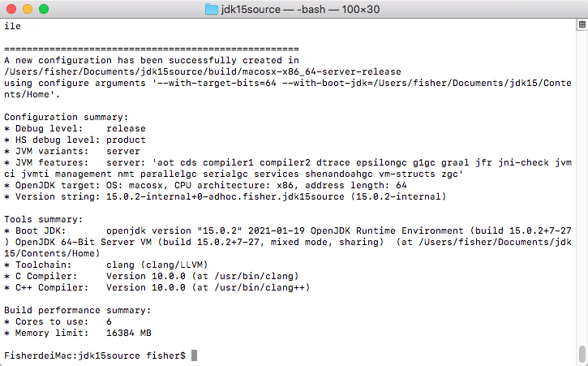Click the FisherdeiMac:jdk15source prompt text
Image resolution: width=588 pixels, height=366 pixels.
click(72, 355)
